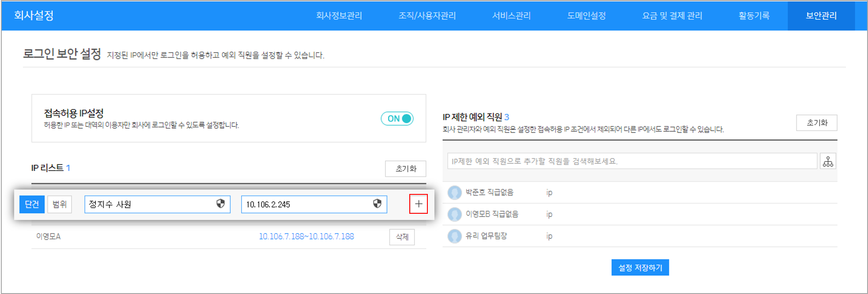Open 요금 및 결제 관리 menu
Image resolution: width=868 pixels, height=294 pixels.
672,16
